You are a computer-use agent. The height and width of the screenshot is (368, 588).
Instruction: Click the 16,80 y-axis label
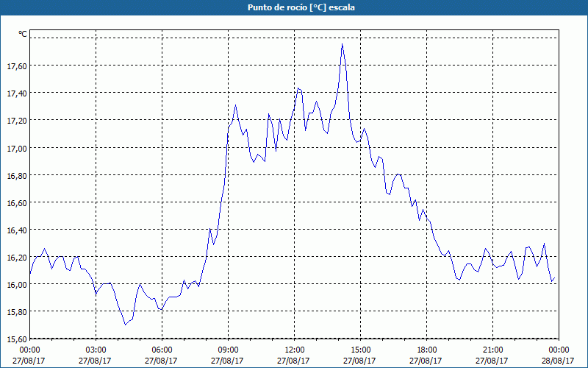pos(17,176)
